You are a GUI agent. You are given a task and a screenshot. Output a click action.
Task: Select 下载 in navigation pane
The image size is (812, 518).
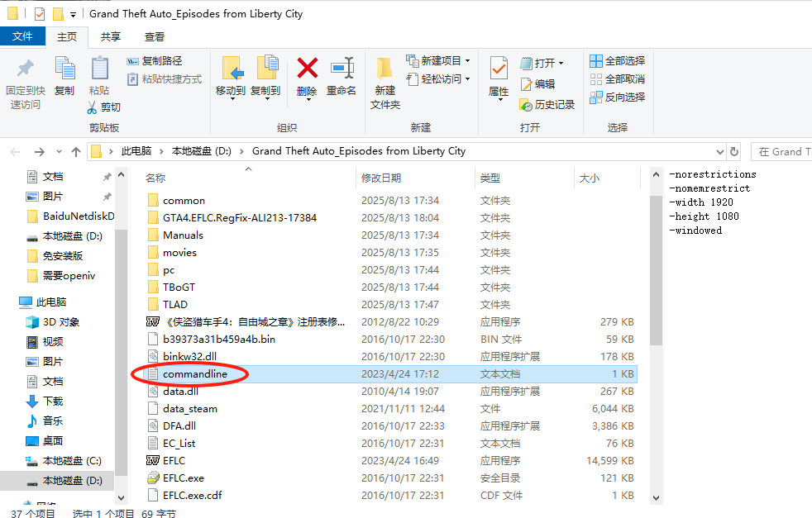[x=53, y=401]
